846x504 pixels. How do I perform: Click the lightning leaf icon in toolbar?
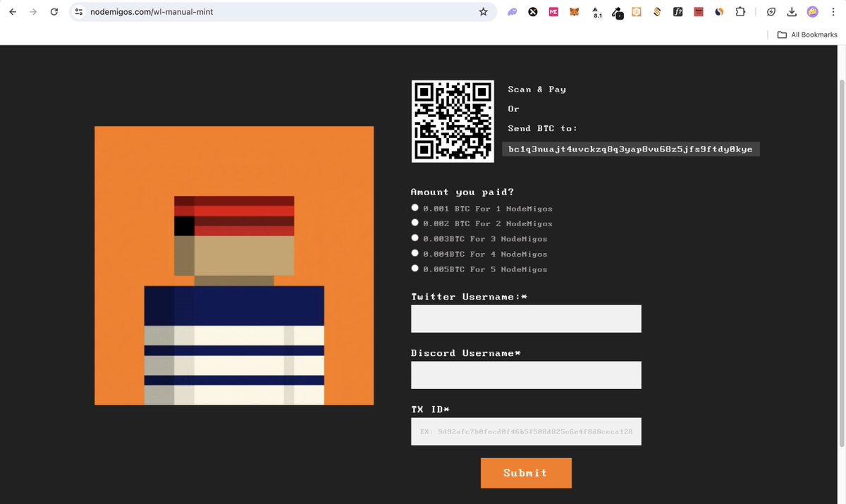tap(771, 12)
